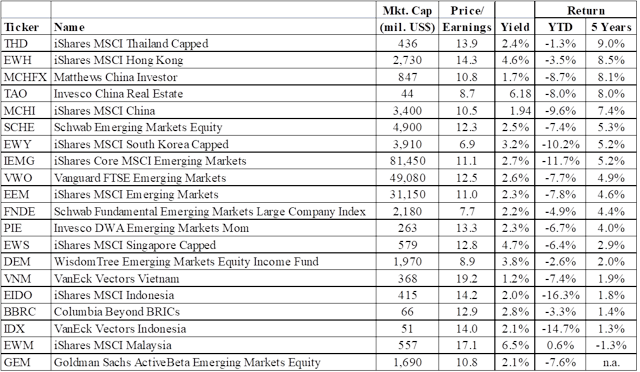Image resolution: width=640 pixels, height=372 pixels.
Task: Select the VWO ticker cell
Action: [18, 178]
